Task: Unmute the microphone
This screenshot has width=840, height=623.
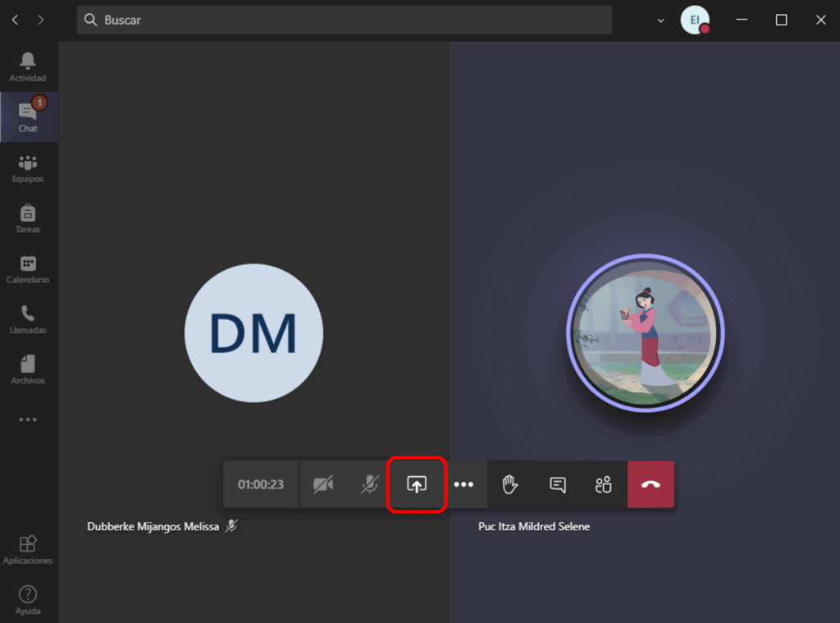Action: [370, 484]
